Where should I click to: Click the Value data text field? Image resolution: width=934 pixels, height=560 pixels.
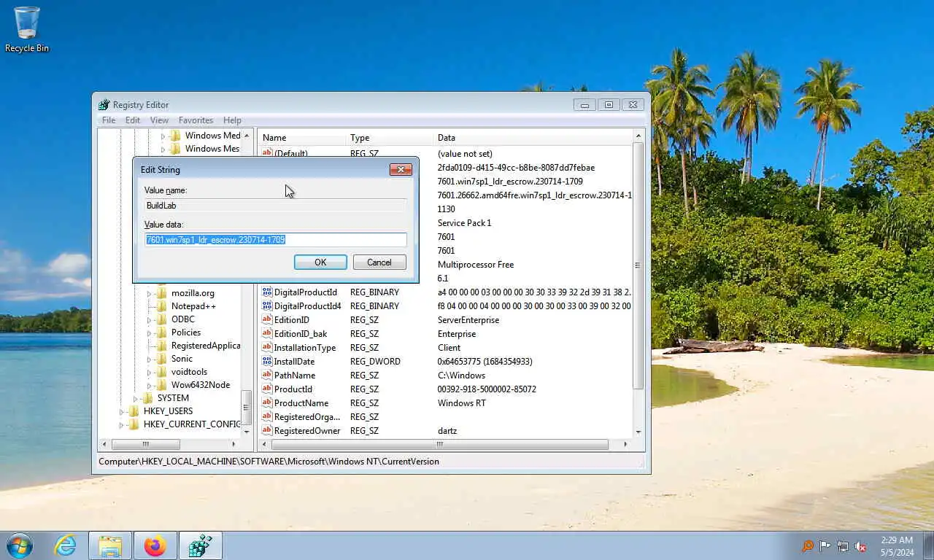[276, 240]
